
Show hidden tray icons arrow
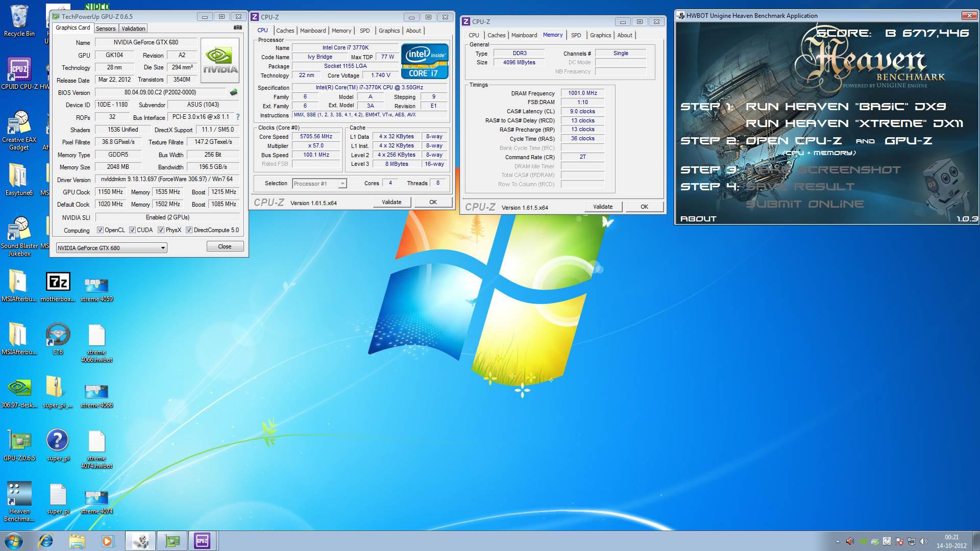(x=838, y=541)
